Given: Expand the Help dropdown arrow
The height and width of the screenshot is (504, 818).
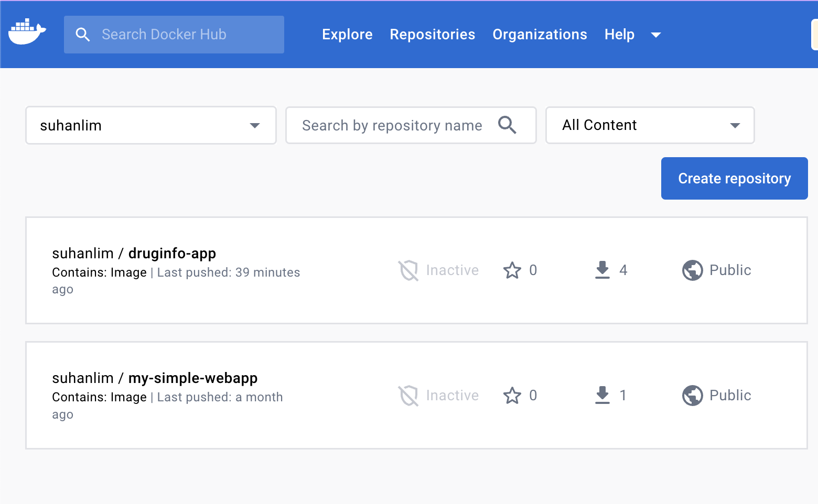Looking at the screenshot, I should [655, 35].
